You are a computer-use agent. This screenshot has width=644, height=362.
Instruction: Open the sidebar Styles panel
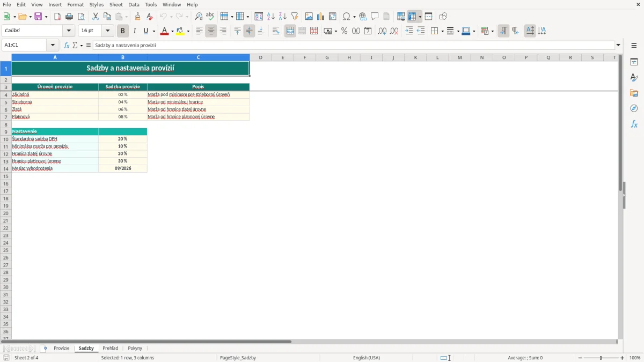coord(634,77)
